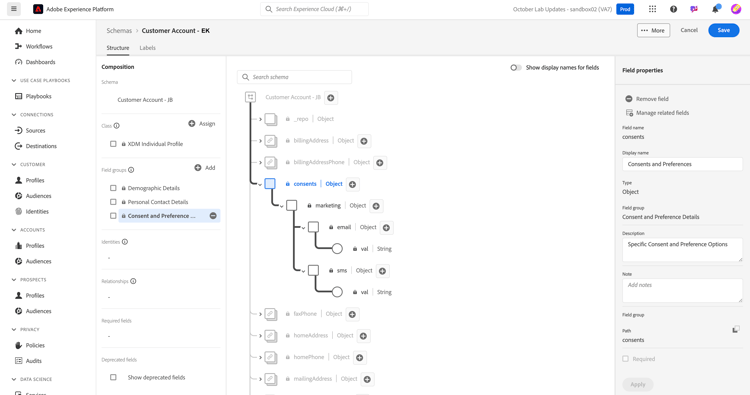Click the Description text area
This screenshot has height=395, width=750.
683,250
